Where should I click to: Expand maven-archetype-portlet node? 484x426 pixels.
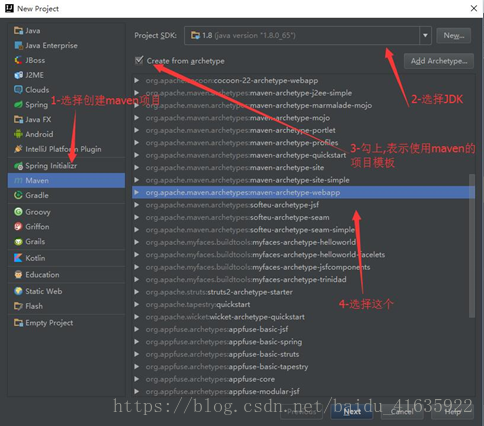tap(136, 130)
